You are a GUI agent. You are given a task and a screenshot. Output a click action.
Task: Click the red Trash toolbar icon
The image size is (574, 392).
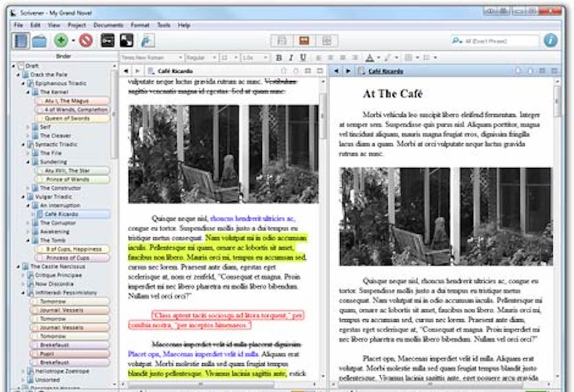tap(86, 41)
